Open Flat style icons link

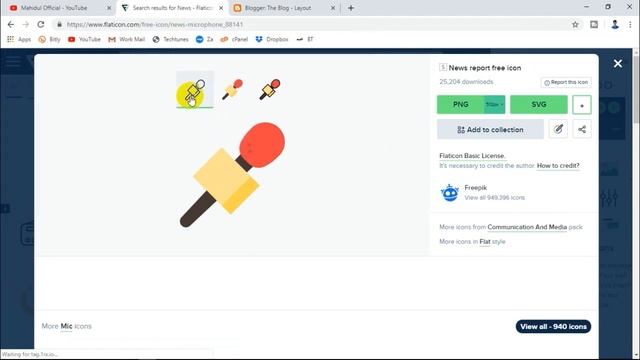coord(485,242)
